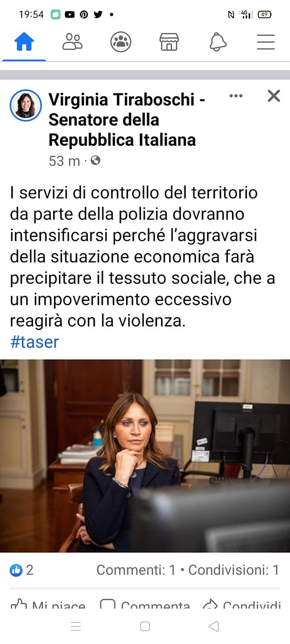View the Condivisioni: 1 shares list
Viewport: 290px width, 644px height.
pyautogui.click(x=234, y=570)
